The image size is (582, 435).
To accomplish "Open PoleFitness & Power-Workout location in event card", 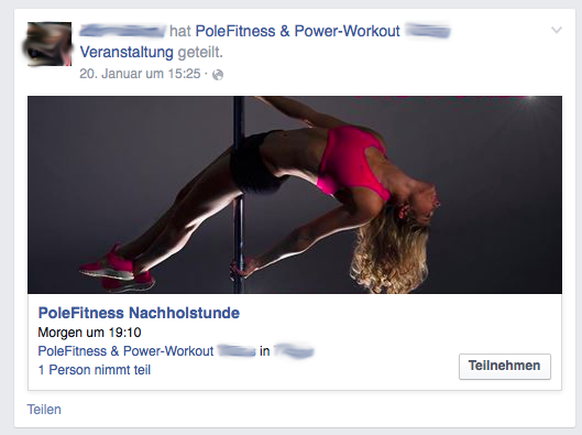I will 126,351.
